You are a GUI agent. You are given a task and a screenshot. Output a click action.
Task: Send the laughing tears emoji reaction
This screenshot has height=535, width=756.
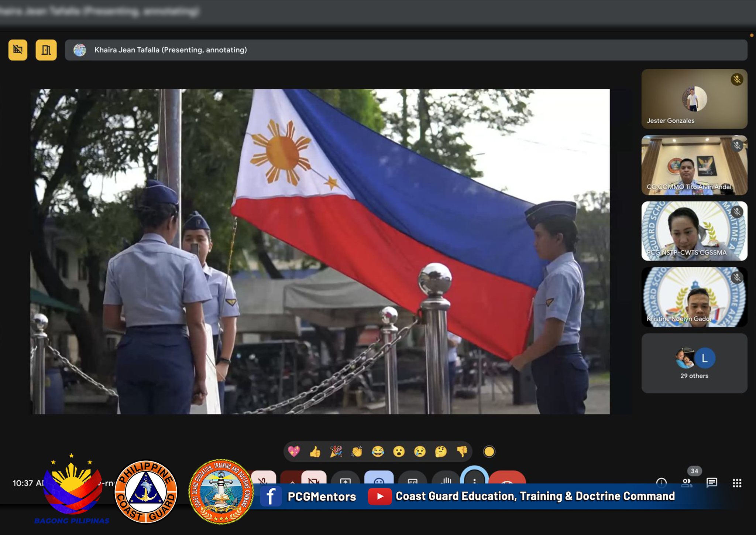(x=378, y=451)
